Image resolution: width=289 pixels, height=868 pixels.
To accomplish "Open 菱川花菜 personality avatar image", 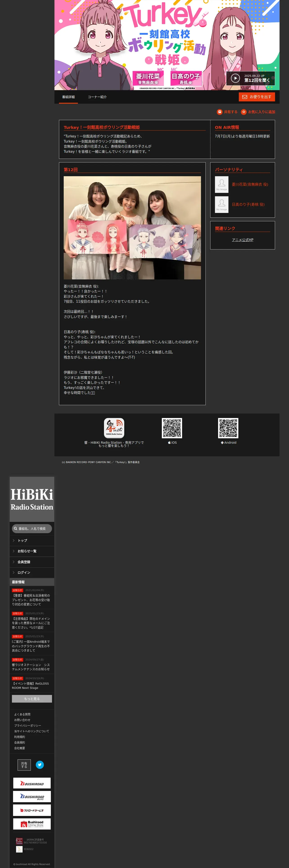I will (x=222, y=184).
